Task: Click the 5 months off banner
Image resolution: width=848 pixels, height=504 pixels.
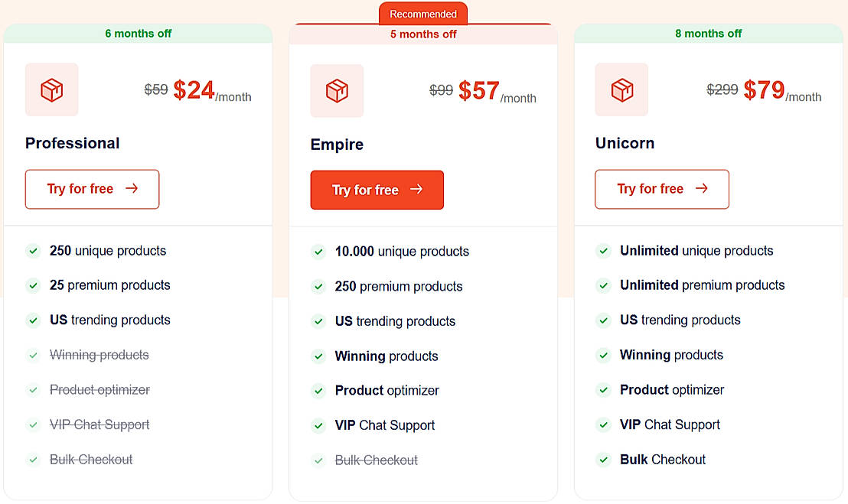Action: 422,34
